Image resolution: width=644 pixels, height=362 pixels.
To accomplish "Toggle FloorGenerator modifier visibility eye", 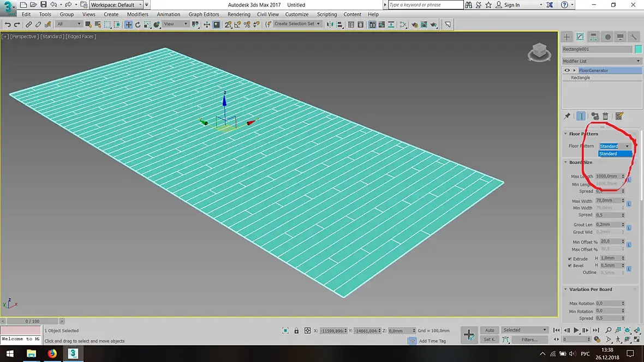I will point(567,70).
